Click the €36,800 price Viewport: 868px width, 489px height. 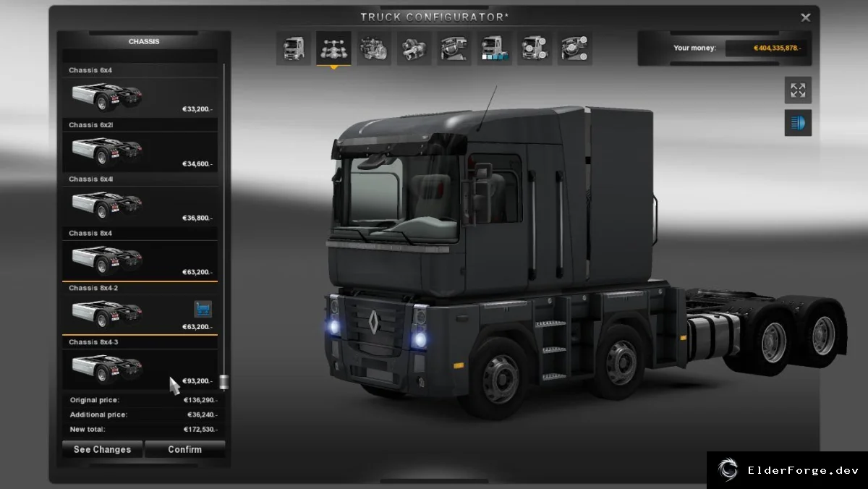point(197,218)
